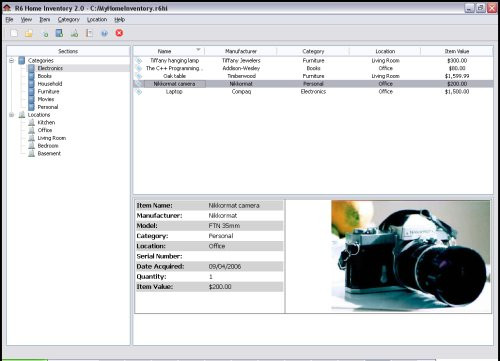Select the Laptop item name

[x=174, y=91]
